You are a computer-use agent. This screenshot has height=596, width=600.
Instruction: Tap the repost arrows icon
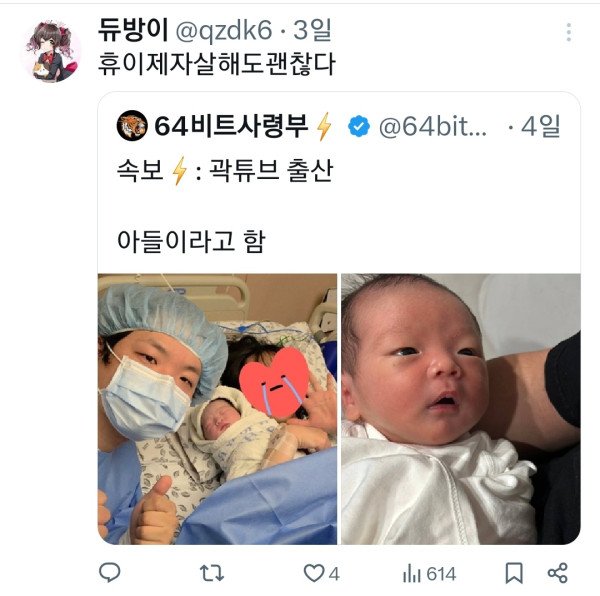click(x=213, y=573)
